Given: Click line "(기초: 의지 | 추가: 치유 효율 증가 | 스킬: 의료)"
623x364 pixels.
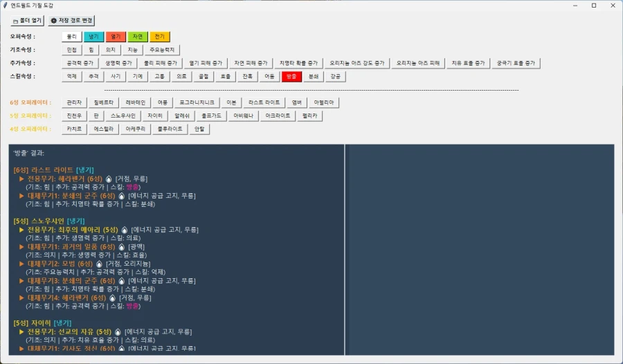Looking at the screenshot, I should click(90, 340).
